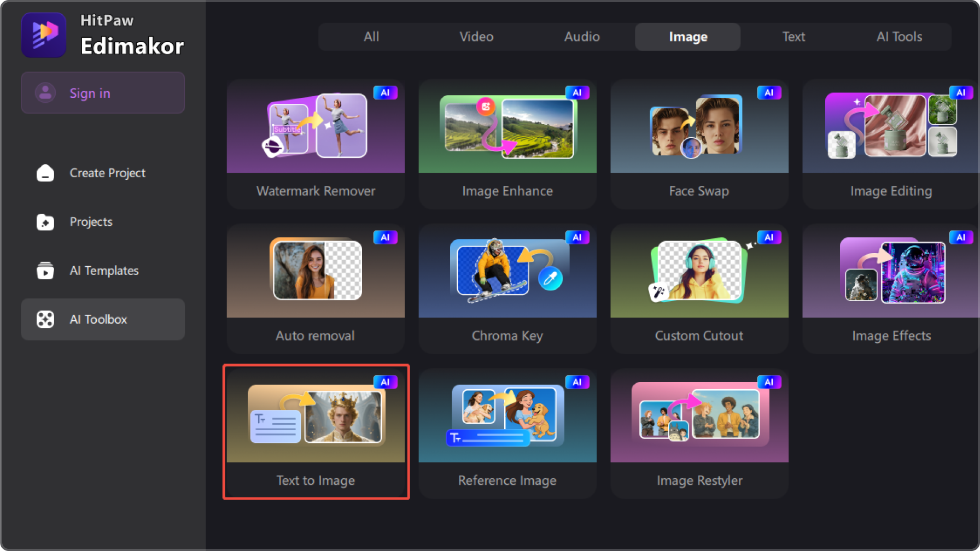The height and width of the screenshot is (551, 980).
Task: Click the Chroma Key label
Action: click(x=507, y=336)
